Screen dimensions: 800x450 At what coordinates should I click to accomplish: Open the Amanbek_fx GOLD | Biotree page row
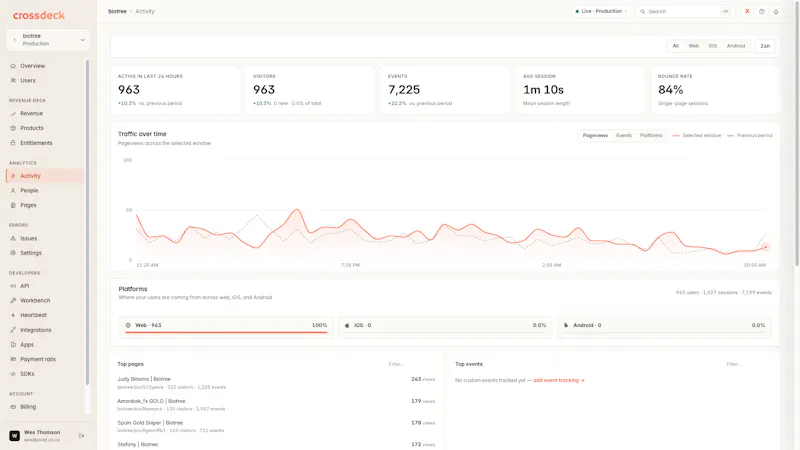tap(276, 405)
